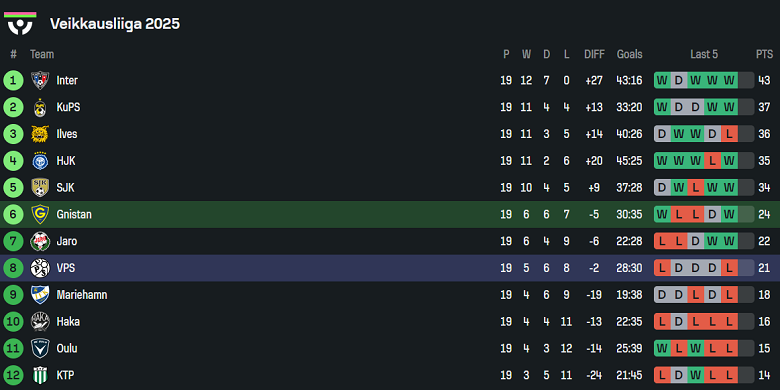Open the HJK club logo
Viewport: 780px width, 390px height.
pos(40,161)
